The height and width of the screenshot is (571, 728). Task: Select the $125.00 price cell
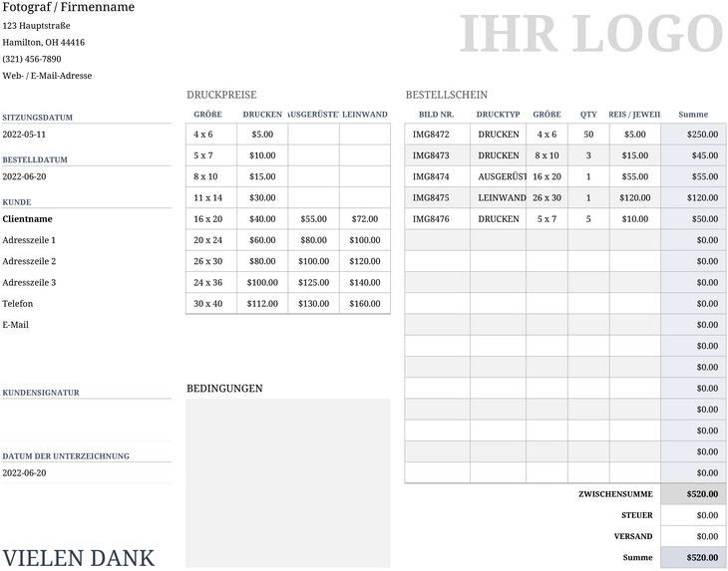point(314,282)
